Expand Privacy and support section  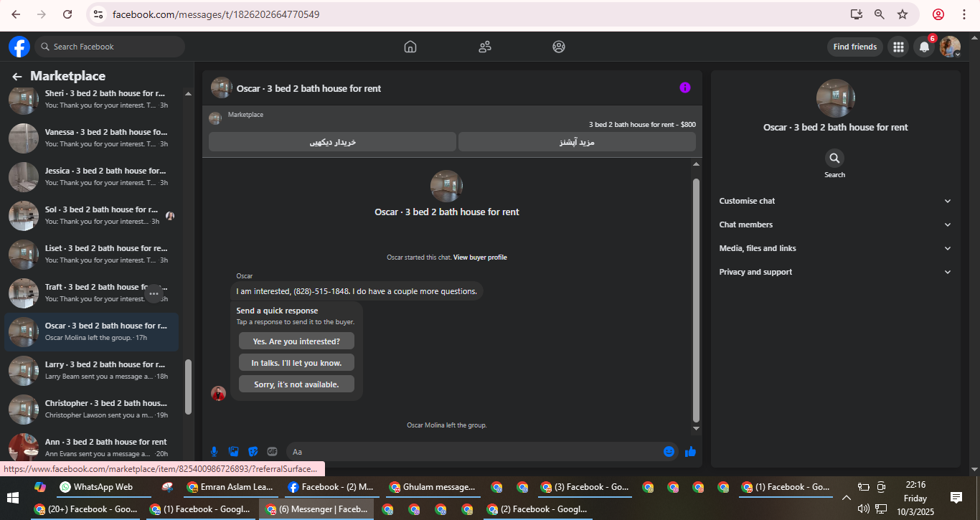click(x=835, y=272)
